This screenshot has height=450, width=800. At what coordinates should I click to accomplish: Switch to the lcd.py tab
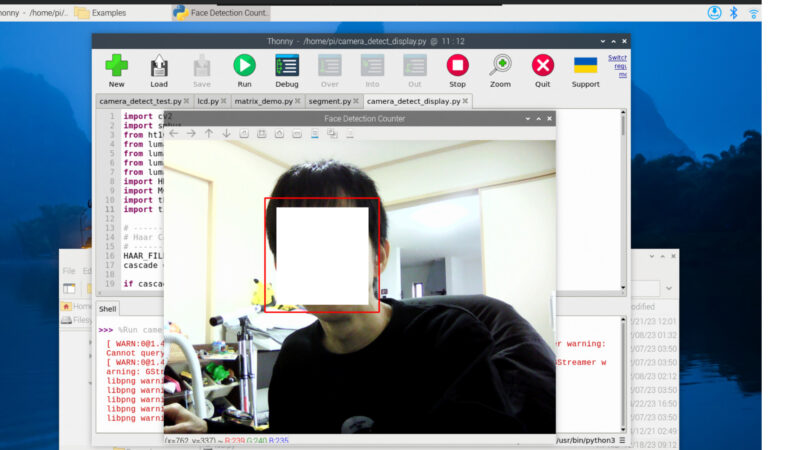tap(209, 101)
